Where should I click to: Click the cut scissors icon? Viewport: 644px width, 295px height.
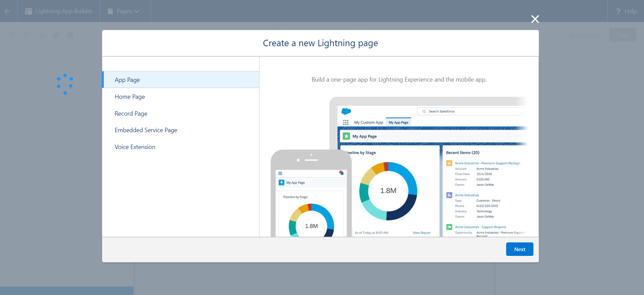42,35
